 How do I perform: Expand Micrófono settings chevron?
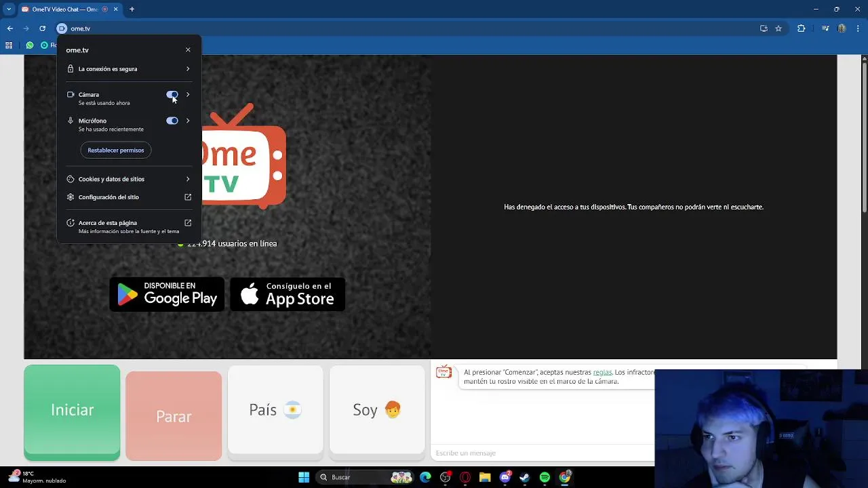[188, 121]
